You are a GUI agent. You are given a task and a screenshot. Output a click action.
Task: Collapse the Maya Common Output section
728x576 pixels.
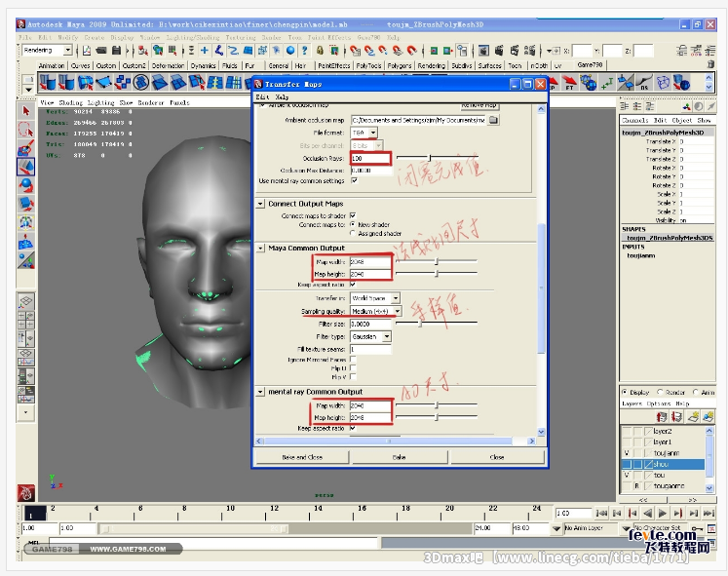(260, 249)
